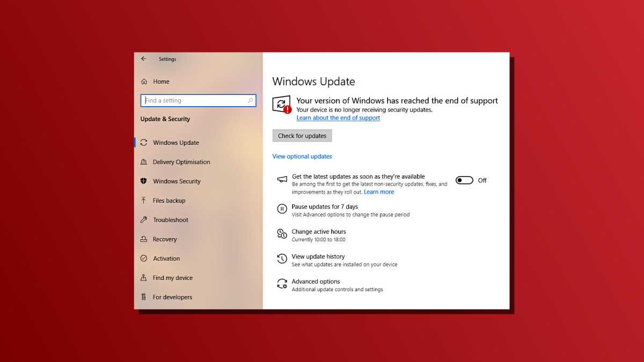Click the Pause updates icon

tap(282, 209)
